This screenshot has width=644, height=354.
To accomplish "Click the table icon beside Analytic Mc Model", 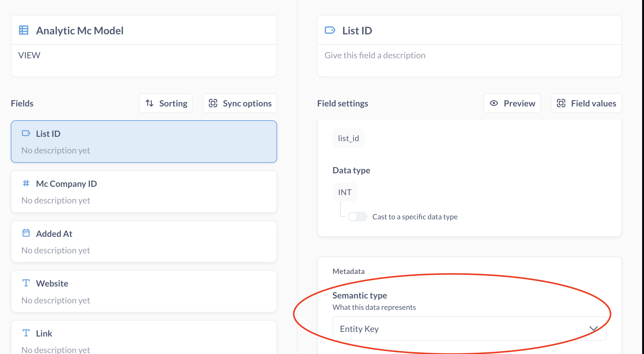I will 24,30.
